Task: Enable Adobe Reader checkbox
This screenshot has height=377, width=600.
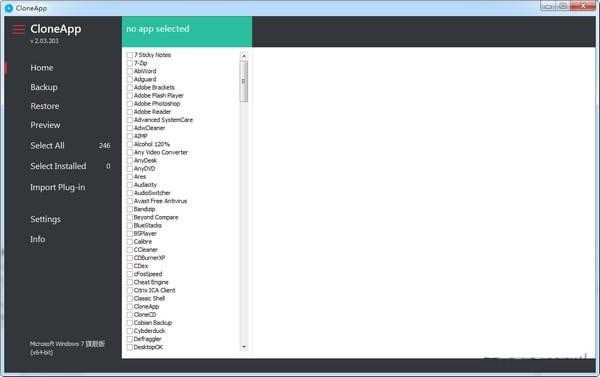Action: click(130, 112)
